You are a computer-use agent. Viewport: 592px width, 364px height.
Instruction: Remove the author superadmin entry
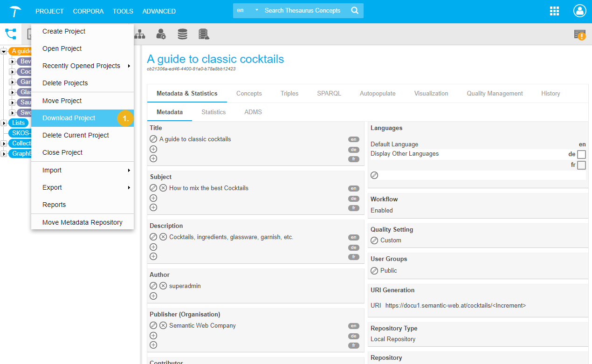(x=163, y=286)
